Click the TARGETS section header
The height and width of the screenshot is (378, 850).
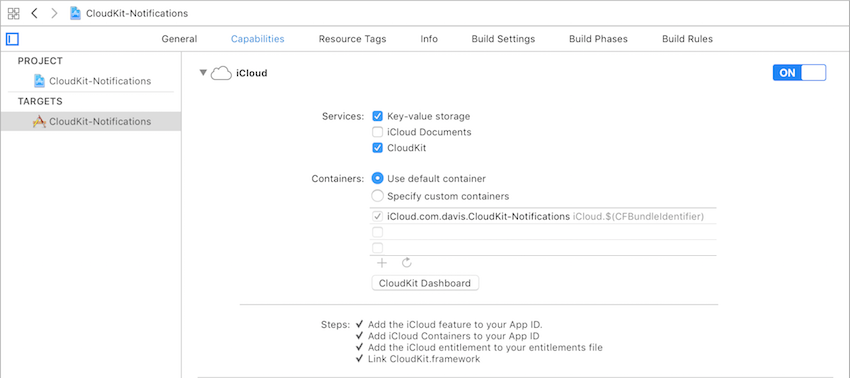tap(40, 101)
